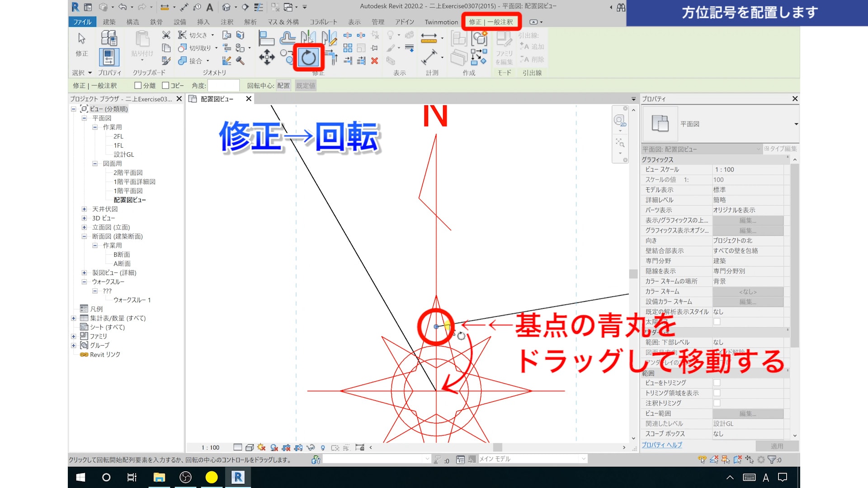This screenshot has height=488, width=868.
Task: Click the red Delete X icon
Action: (374, 61)
